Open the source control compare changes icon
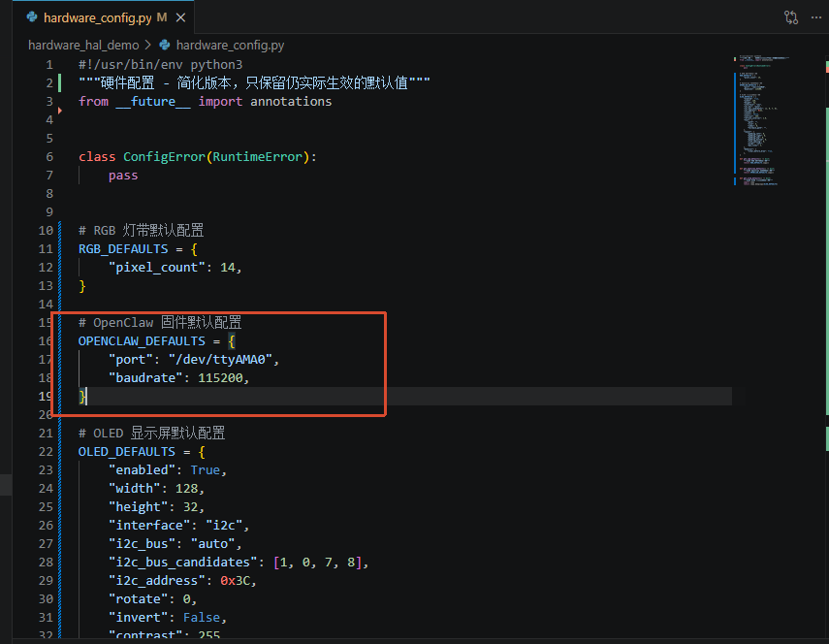Viewport: 829px width, 644px height. coord(791,17)
